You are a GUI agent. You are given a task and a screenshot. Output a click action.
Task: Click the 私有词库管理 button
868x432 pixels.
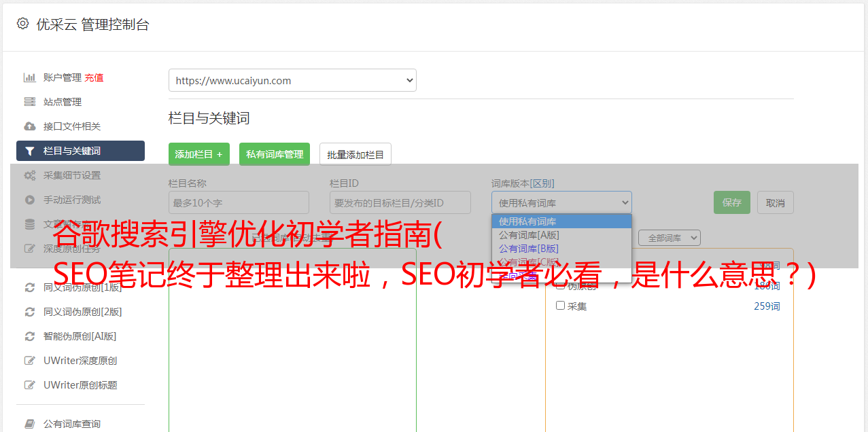pos(275,154)
